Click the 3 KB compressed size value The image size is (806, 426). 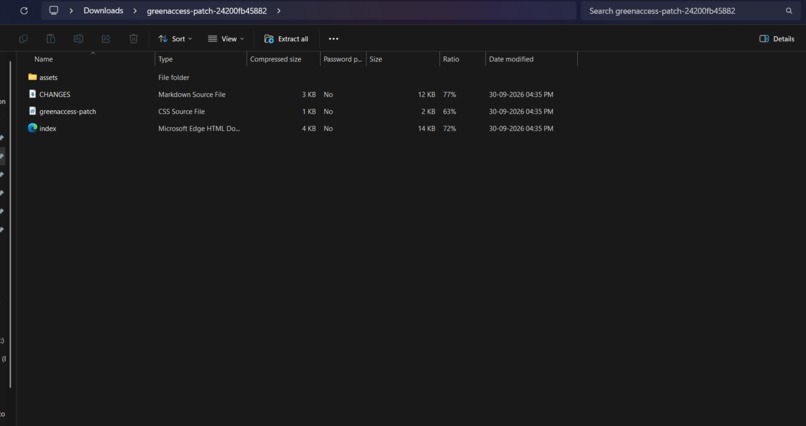click(309, 95)
